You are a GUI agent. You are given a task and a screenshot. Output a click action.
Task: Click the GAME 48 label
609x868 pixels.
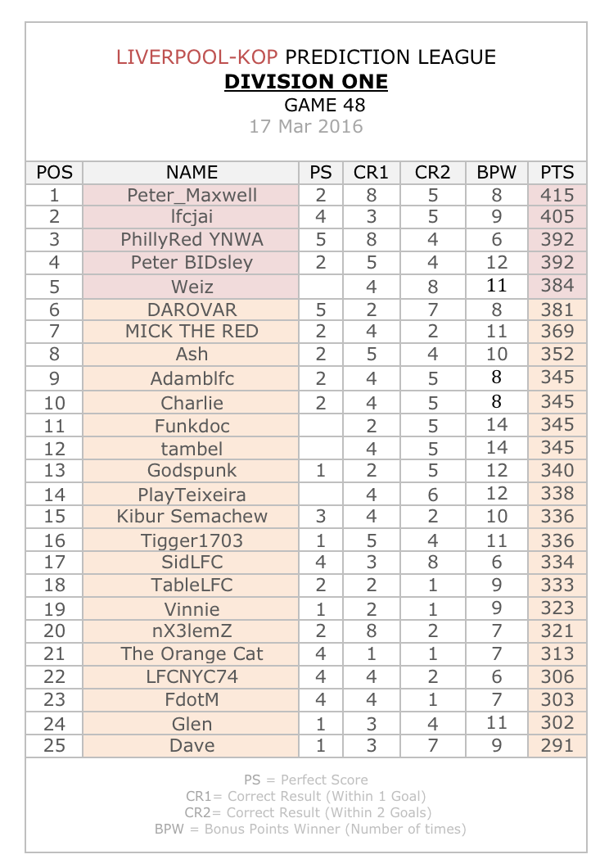tap(325, 105)
